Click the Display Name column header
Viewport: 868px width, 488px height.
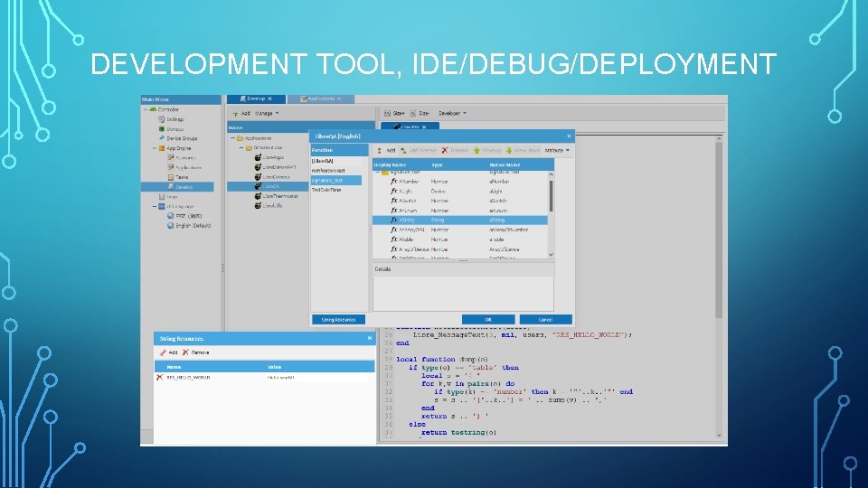click(401, 164)
